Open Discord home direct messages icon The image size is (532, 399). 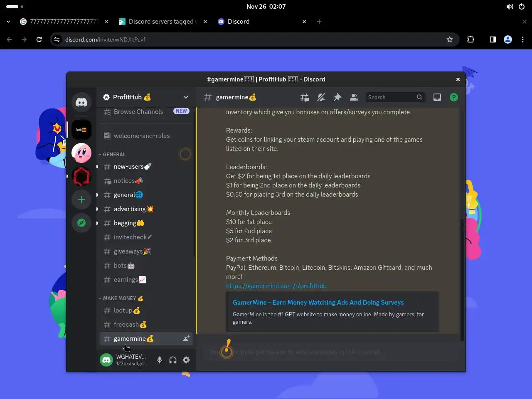pyautogui.click(x=81, y=102)
